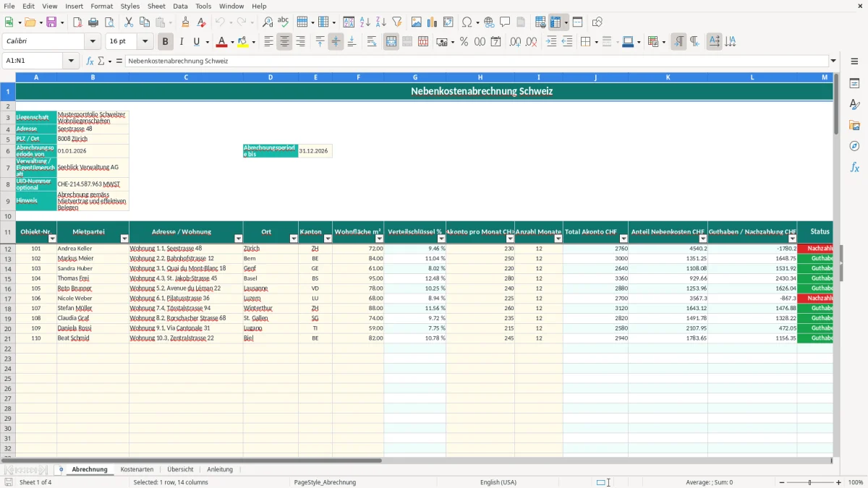Insert an image via toolbar icon
Screen dimensions: 868x488
(417, 22)
